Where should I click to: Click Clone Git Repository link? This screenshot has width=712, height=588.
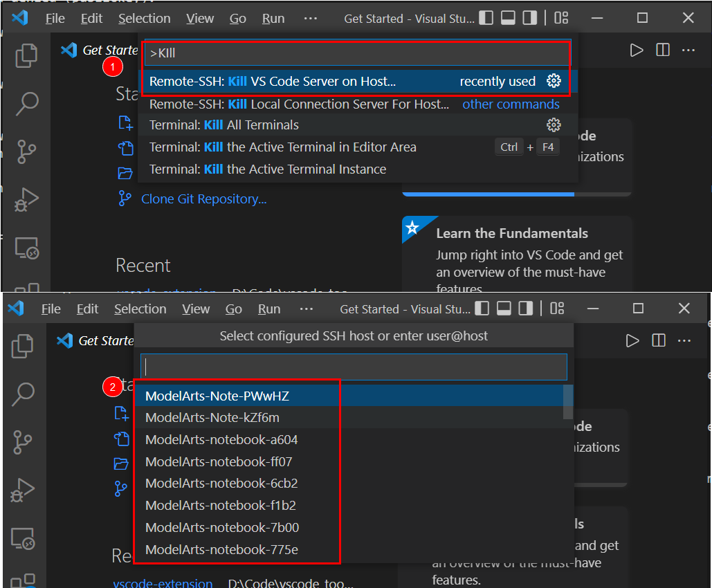[x=204, y=199]
